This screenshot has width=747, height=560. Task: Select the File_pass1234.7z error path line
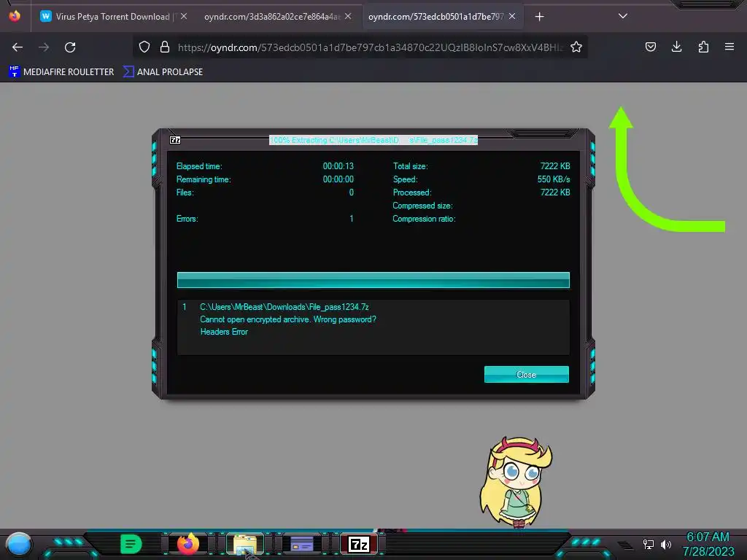285,307
